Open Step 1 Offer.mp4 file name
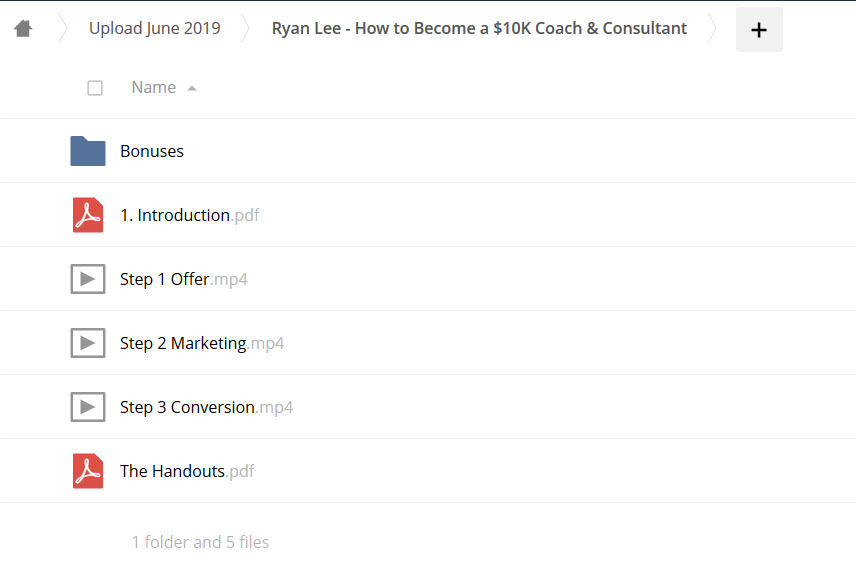The image size is (856, 588). tap(183, 280)
